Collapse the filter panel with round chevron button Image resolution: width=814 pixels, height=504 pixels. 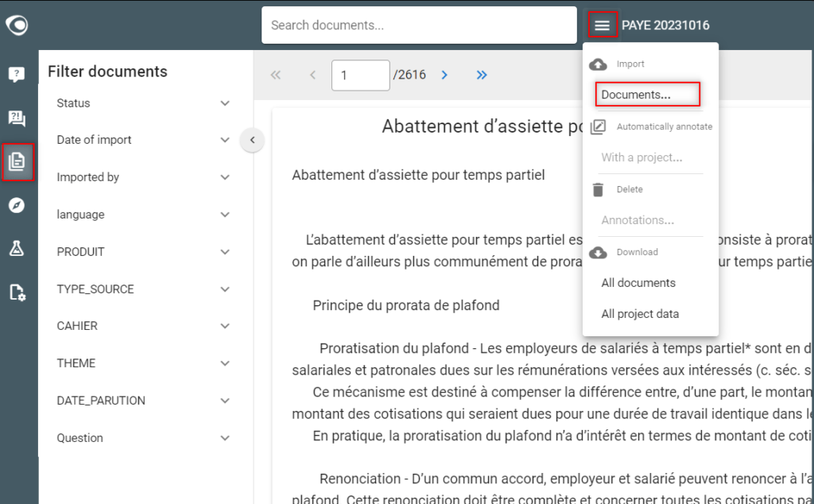click(x=252, y=140)
